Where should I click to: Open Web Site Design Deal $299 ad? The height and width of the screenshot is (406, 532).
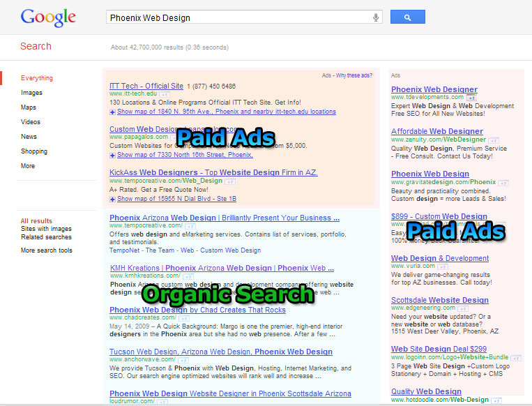click(x=439, y=349)
